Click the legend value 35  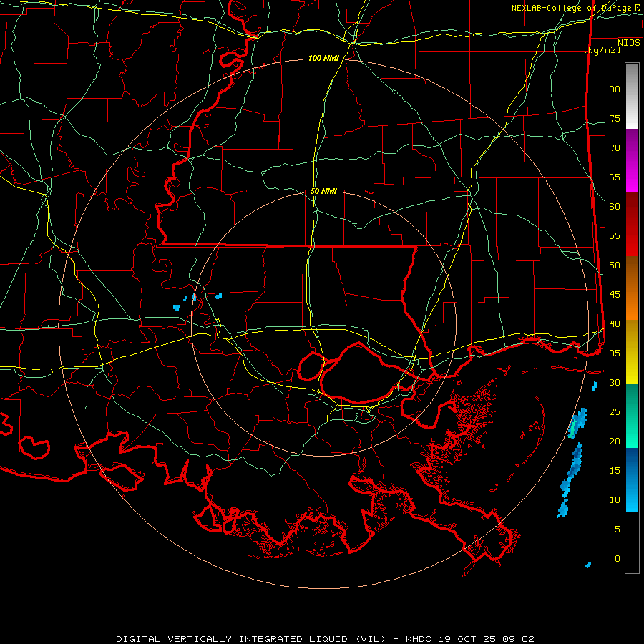tap(615, 353)
